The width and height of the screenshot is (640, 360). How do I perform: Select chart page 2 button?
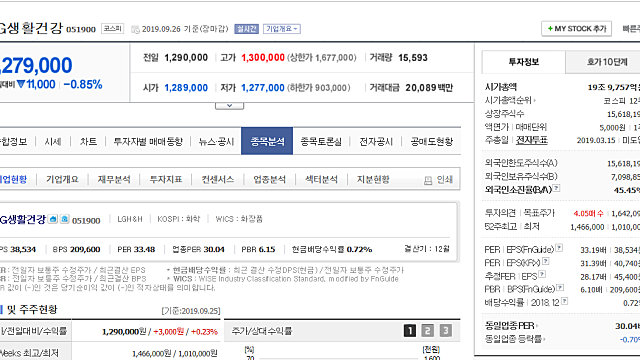click(x=427, y=331)
